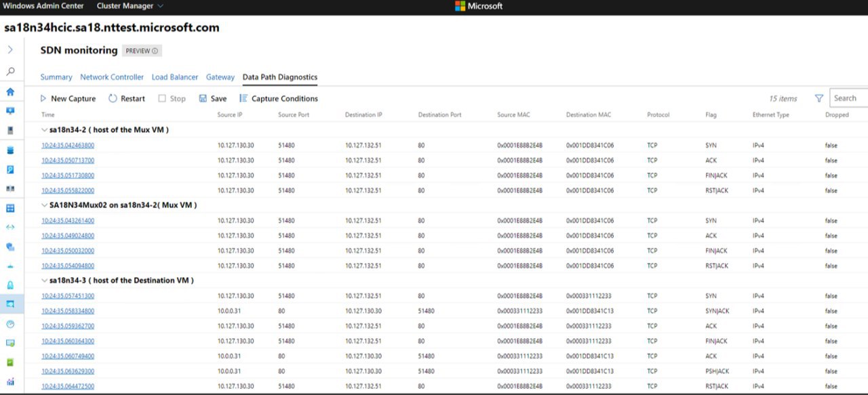Screen dimensions: 868x395
Task: Select the highlighted SDN monitoring sidebar icon
Action: coord(10,304)
